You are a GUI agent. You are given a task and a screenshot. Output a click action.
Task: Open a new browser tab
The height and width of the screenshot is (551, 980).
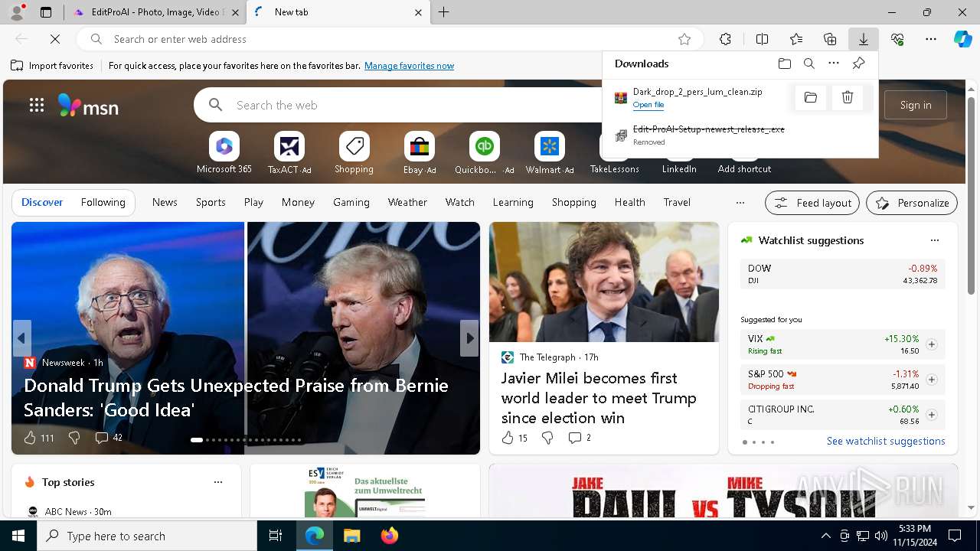(x=444, y=12)
